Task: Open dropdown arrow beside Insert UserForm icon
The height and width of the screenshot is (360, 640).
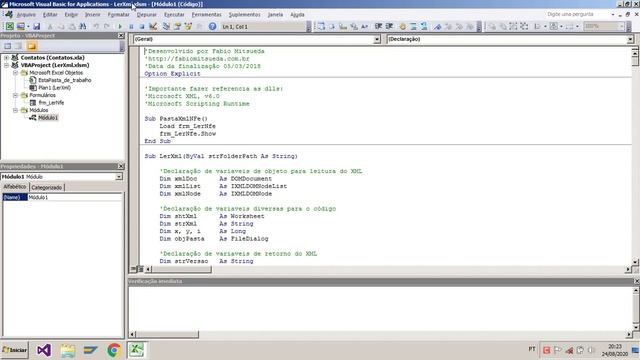Action: (28, 27)
